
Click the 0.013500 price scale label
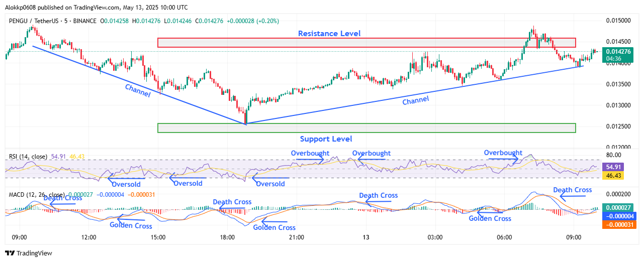618,84
